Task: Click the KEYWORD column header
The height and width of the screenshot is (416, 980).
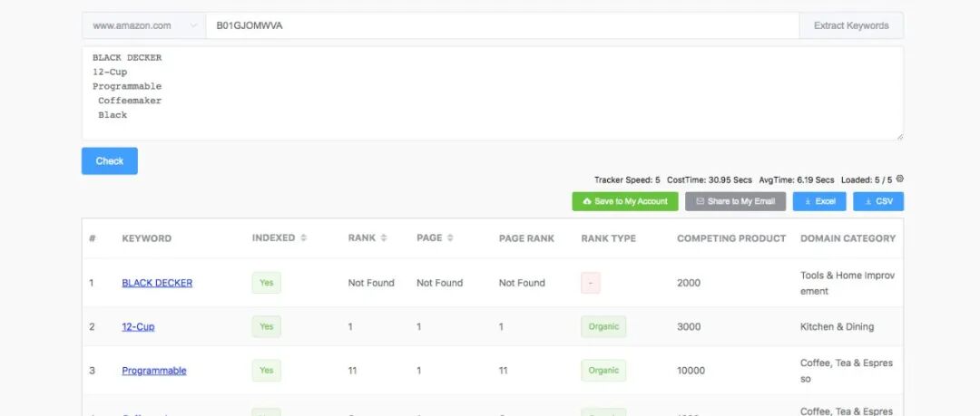Action: 146,238
